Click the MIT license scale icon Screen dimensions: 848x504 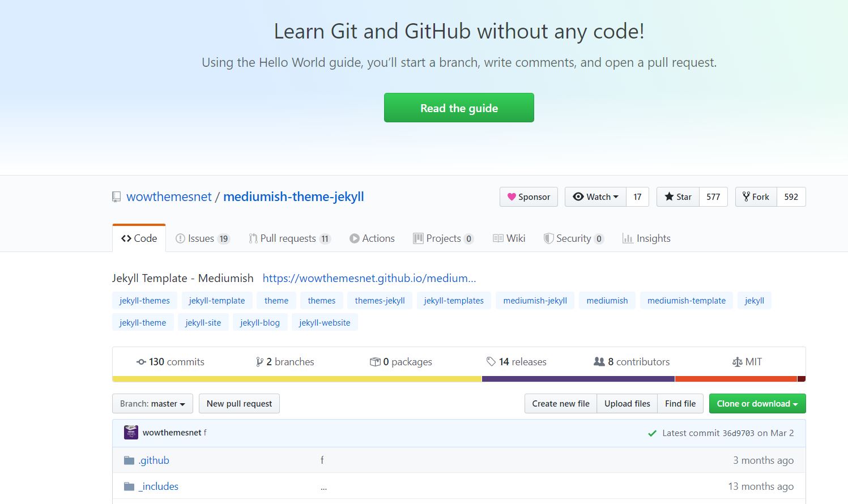pos(737,362)
